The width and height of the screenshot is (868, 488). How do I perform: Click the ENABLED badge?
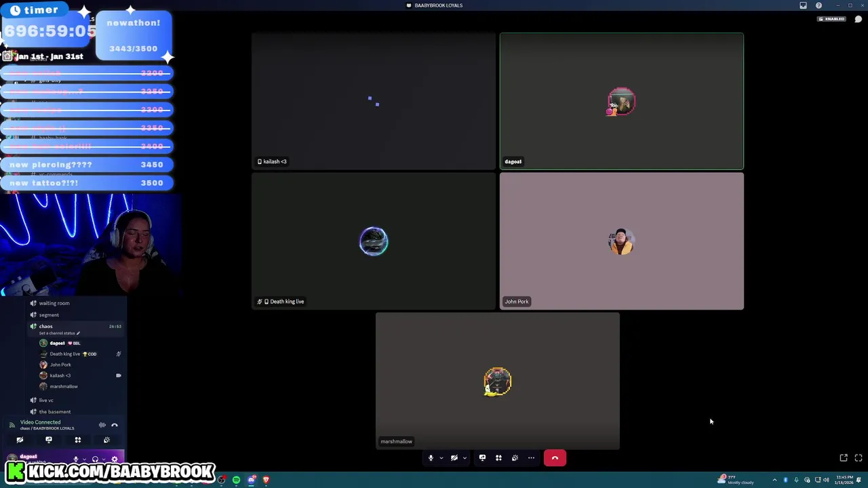(832, 19)
